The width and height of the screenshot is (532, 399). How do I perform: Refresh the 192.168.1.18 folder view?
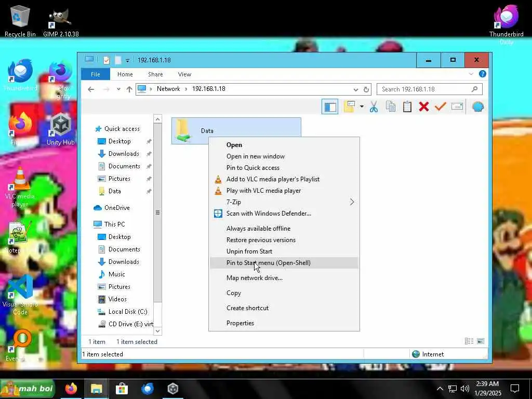[366, 89]
